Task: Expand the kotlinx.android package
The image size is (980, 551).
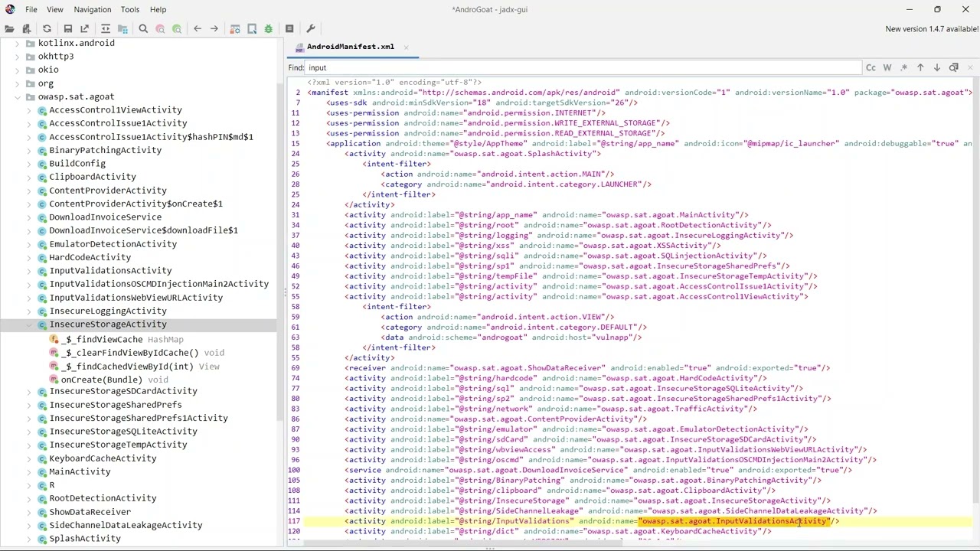Action: point(18,43)
